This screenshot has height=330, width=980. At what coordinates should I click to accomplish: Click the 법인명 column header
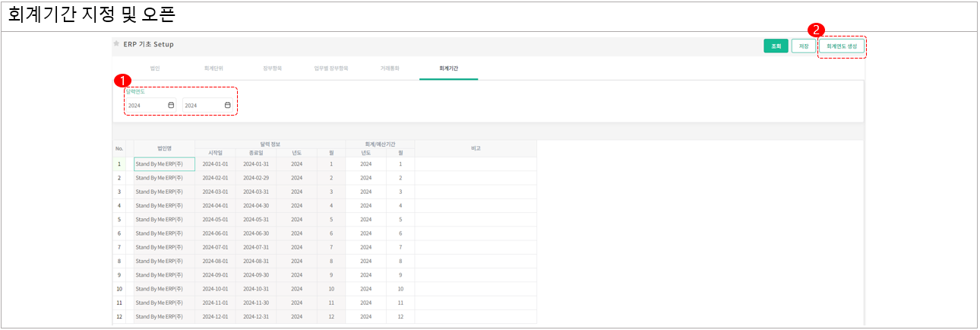click(164, 148)
